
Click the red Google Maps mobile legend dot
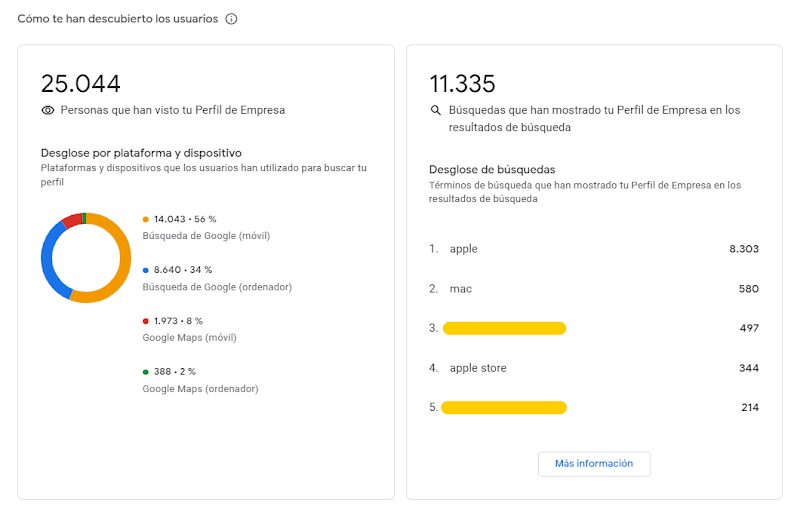point(146,321)
